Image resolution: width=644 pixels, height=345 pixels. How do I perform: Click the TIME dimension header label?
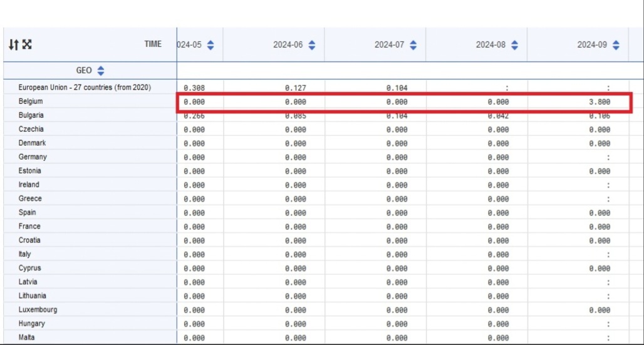[153, 44]
